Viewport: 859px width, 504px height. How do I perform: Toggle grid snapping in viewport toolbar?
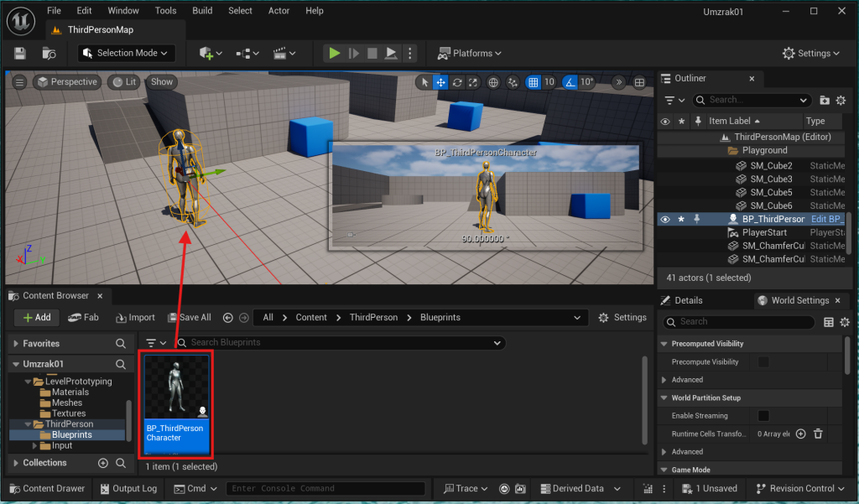point(533,82)
